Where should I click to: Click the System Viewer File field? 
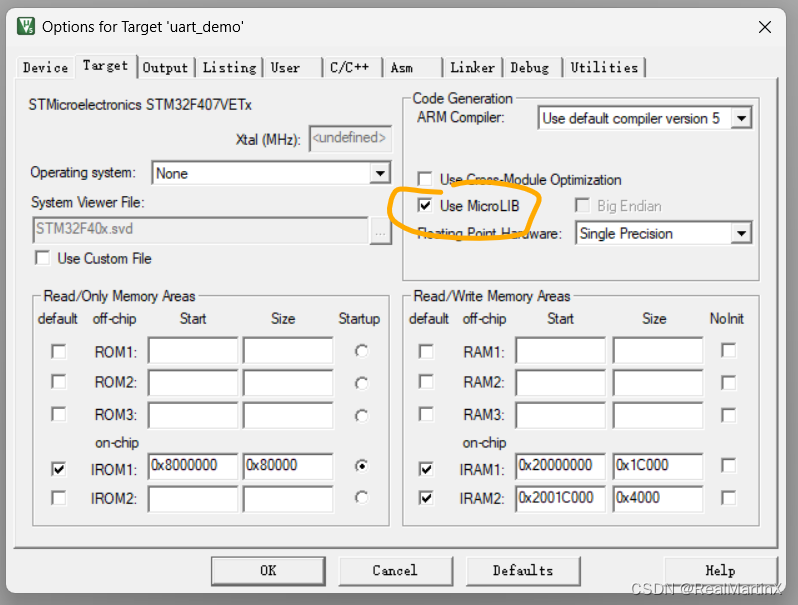pos(200,229)
